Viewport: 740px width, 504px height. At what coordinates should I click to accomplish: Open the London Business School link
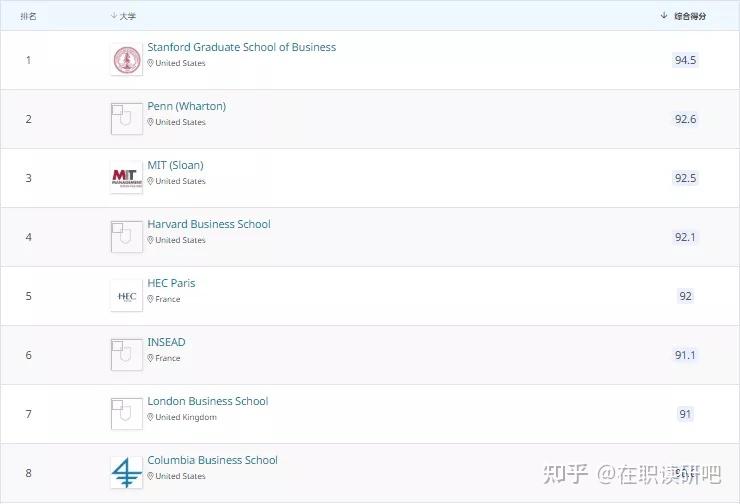click(208, 401)
